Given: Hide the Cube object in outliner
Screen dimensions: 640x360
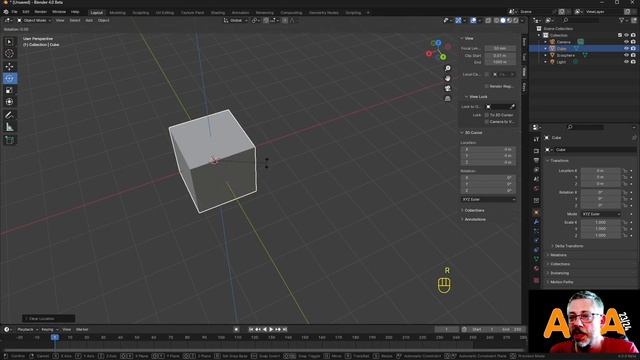Looking at the screenshot, I should [627, 49].
